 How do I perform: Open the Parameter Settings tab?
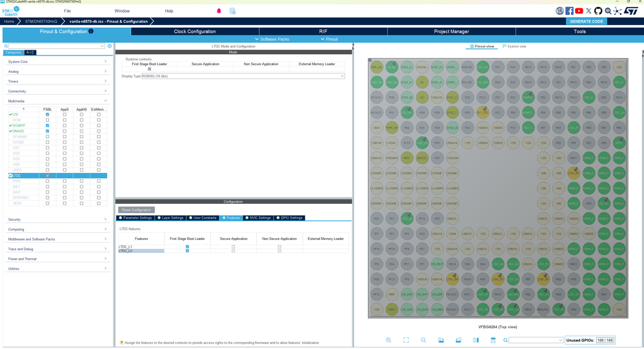pyautogui.click(x=135, y=217)
